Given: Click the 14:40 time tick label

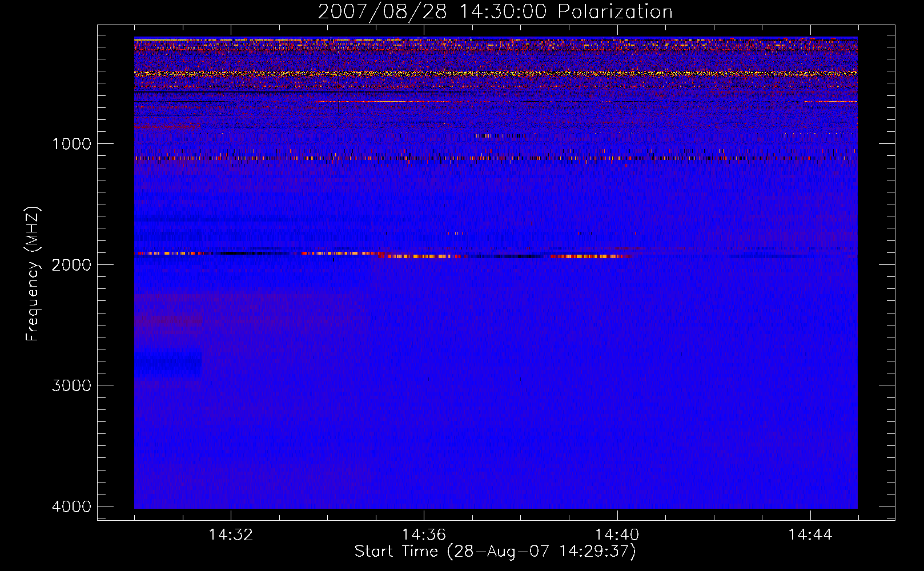Looking at the screenshot, I should [617, 535].
